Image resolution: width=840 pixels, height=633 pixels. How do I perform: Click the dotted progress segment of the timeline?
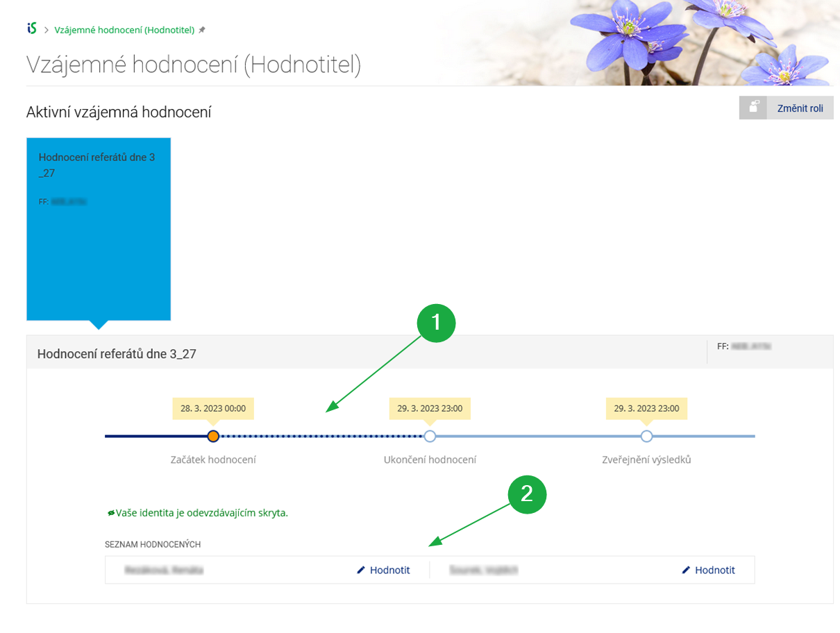point(321,436)
